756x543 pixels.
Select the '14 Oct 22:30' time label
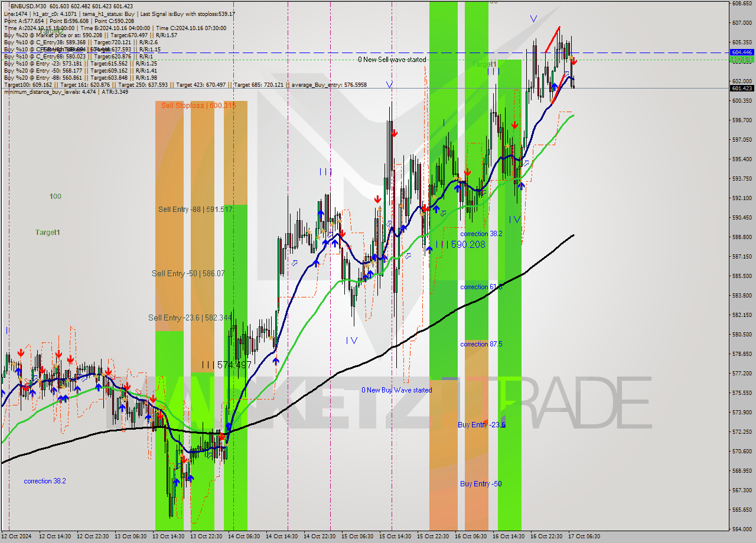[320, 537]
